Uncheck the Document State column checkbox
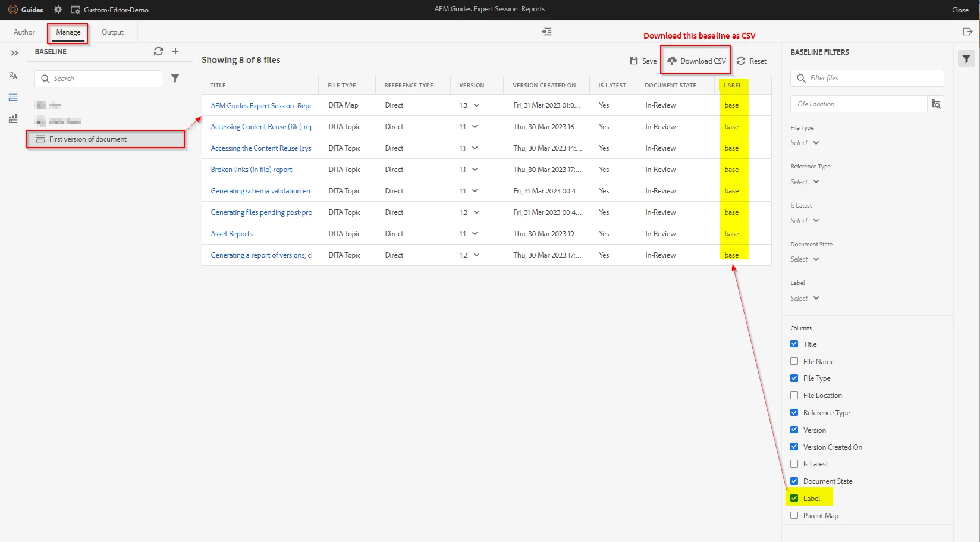 click(x=794, y=481)
